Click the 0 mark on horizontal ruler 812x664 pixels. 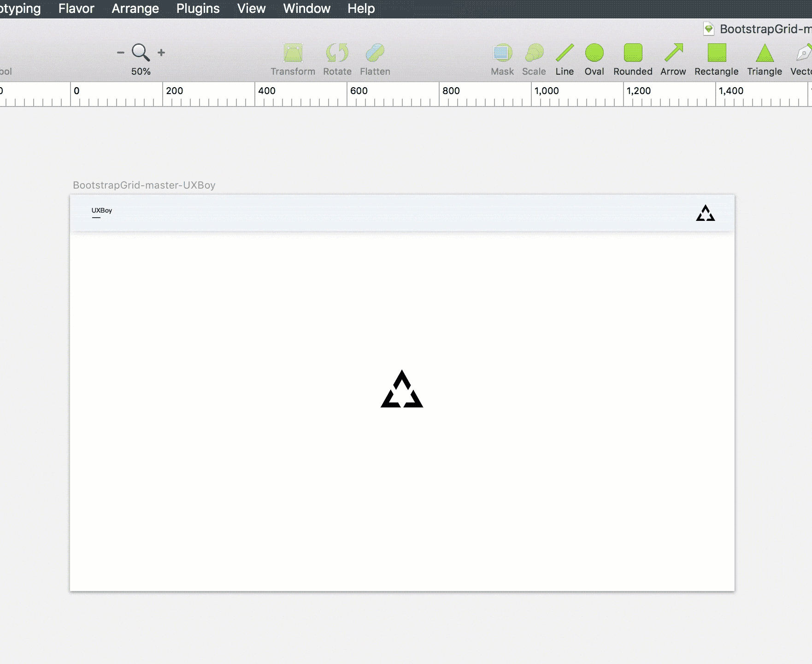[76, 91]
